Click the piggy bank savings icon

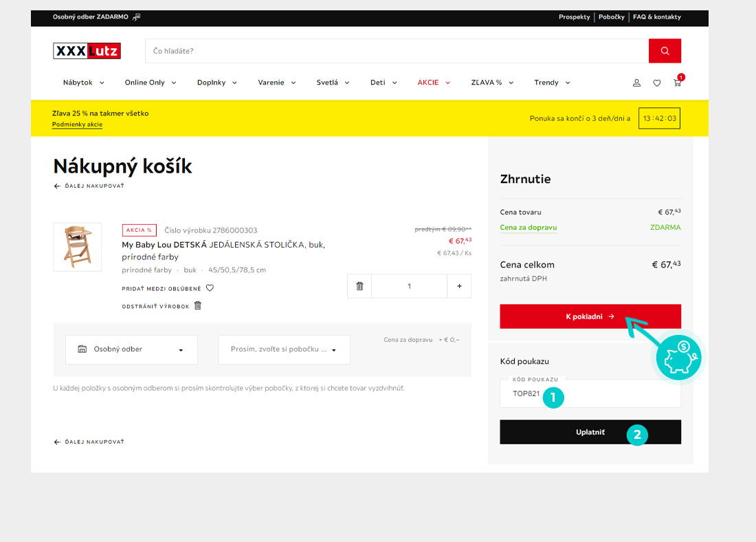(x=679, y=358)
